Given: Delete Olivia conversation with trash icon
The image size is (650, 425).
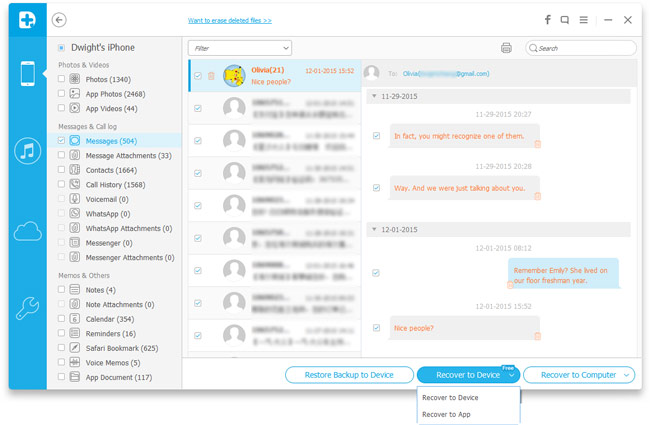Looking at the screenshot, I should pos(211,76).
